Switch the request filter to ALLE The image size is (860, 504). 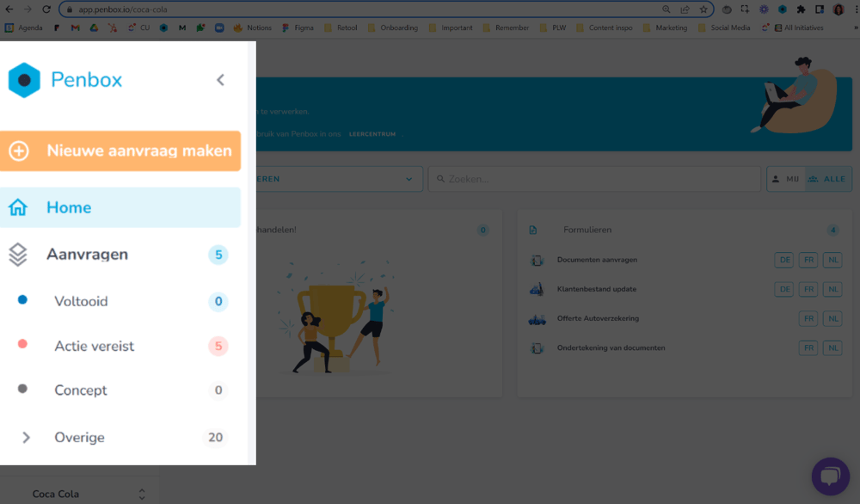click(x=828, y=179)
